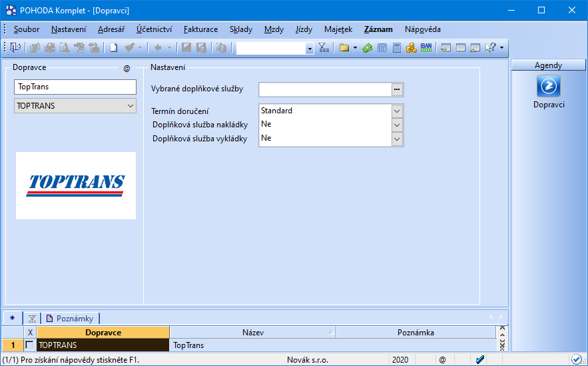Open dropdown arrow next to back arrow
This screenshot has height=366, width=588.
coord(169,48)
